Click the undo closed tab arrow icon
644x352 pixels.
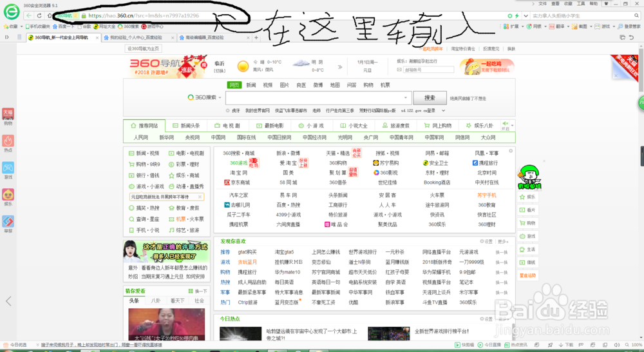pos(631,37)
